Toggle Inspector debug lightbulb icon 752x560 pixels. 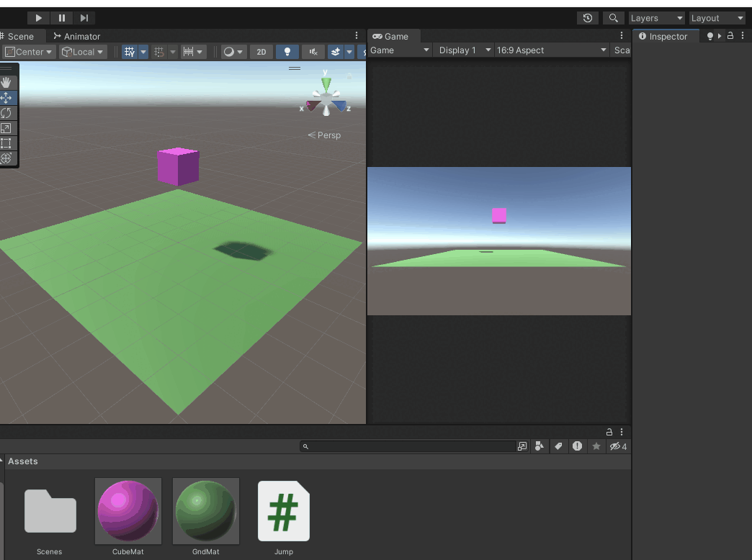coord(710,37)
